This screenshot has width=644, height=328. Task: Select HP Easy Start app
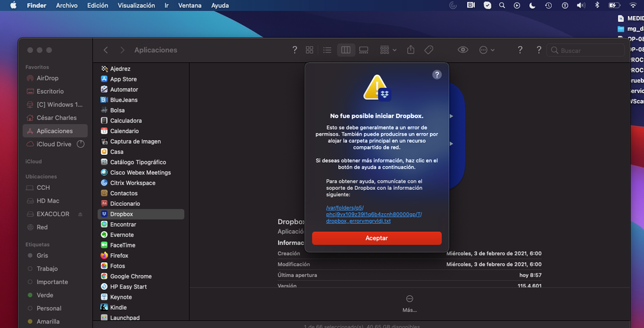[141, 287]
